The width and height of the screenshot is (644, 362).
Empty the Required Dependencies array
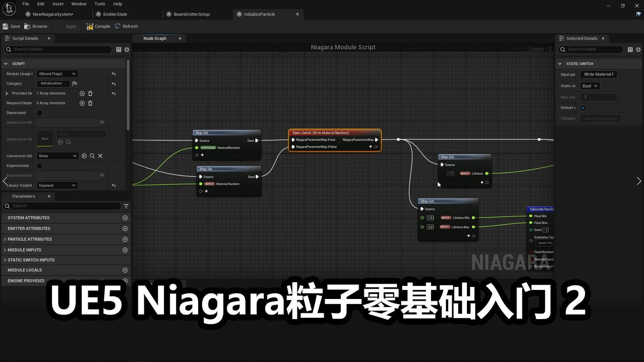90,103
